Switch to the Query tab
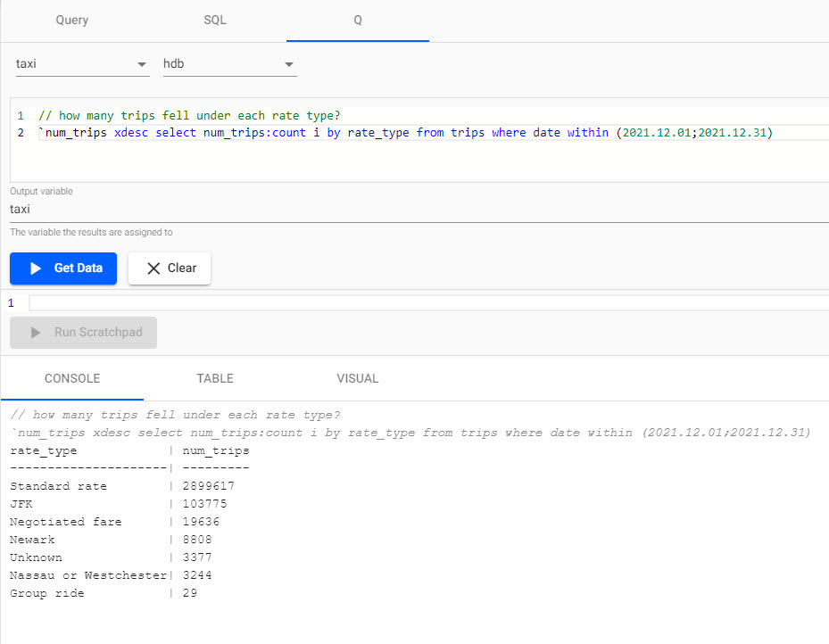The height and width of the screenshot is (644, 829). (72, 21)
